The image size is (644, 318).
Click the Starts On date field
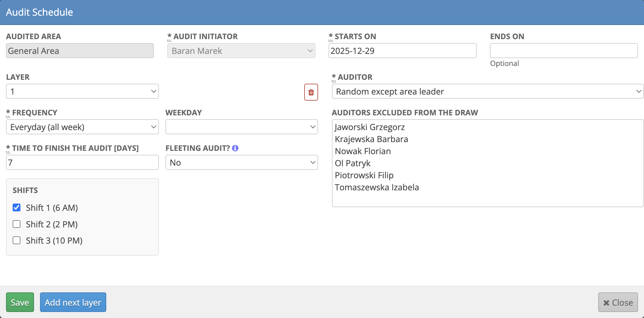click(x=402, y=51)
